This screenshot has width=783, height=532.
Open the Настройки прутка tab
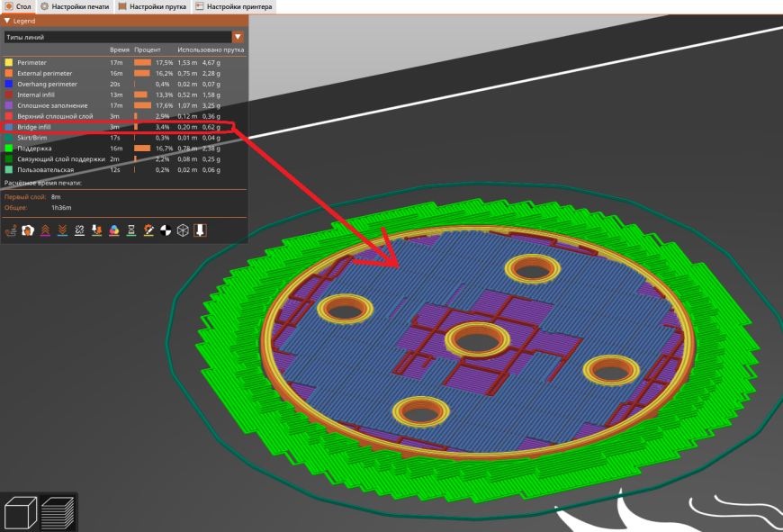point(155,6)
